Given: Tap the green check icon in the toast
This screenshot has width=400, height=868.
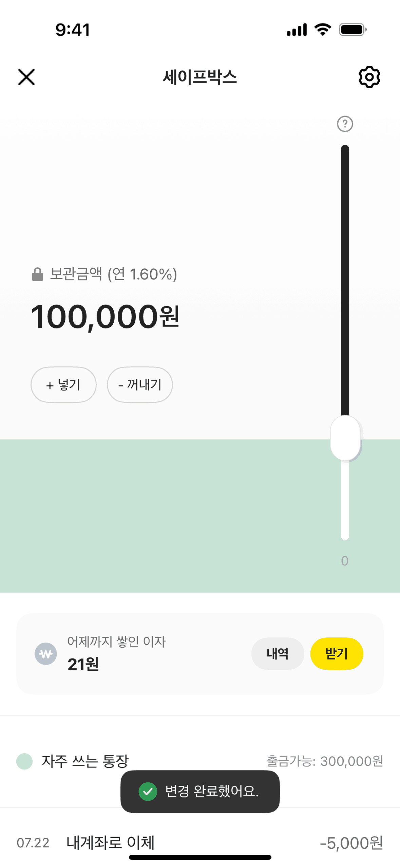Looking at the screenshot, I should coord(148,791).
